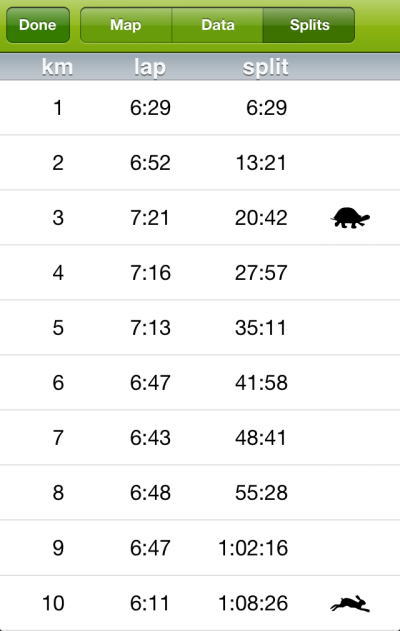The image size is (400, 631).
Task: Tap the km column header
Action: coord(57,66)
